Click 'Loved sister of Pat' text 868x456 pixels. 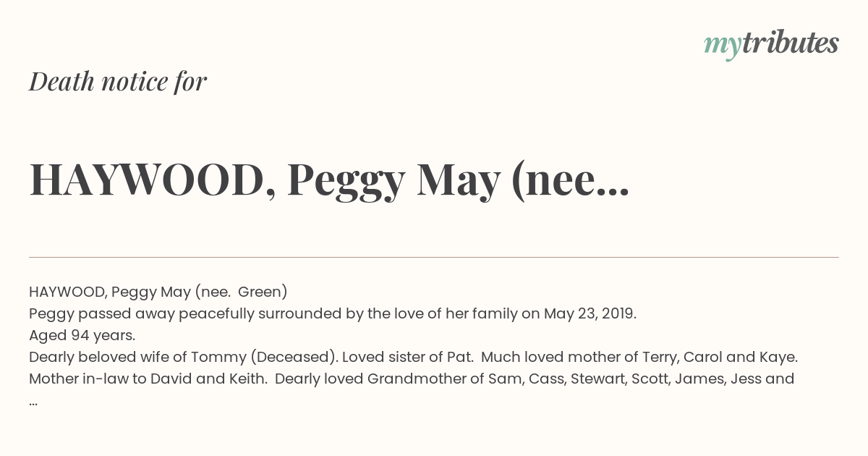407,357
